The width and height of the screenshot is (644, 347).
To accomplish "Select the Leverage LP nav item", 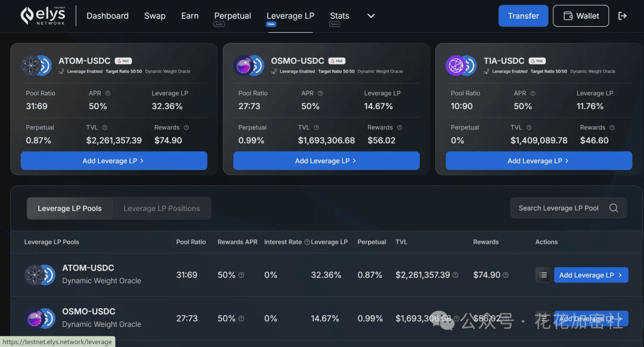I will pyautogui.click(x=290, y=16).
